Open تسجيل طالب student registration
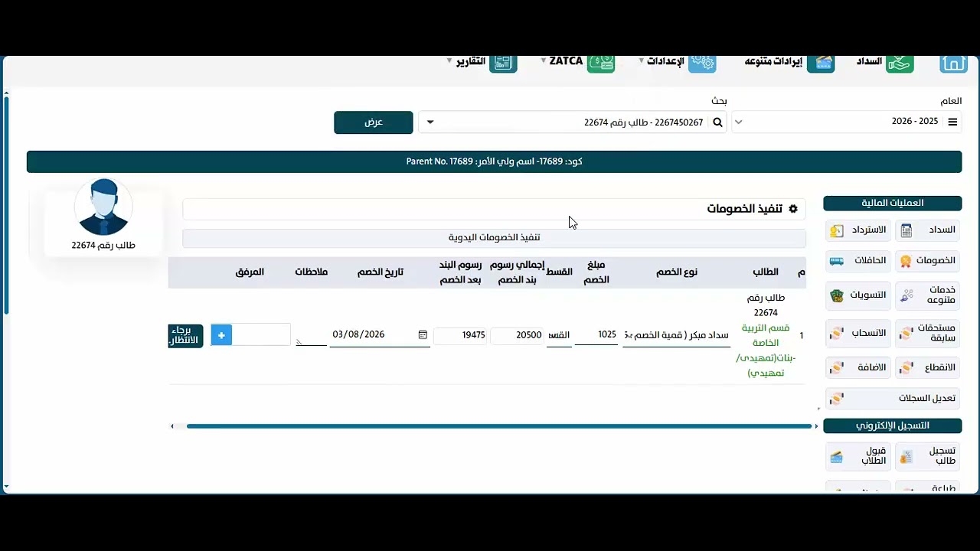The width and height of the screenshot is (980, 551). point(927,456)
